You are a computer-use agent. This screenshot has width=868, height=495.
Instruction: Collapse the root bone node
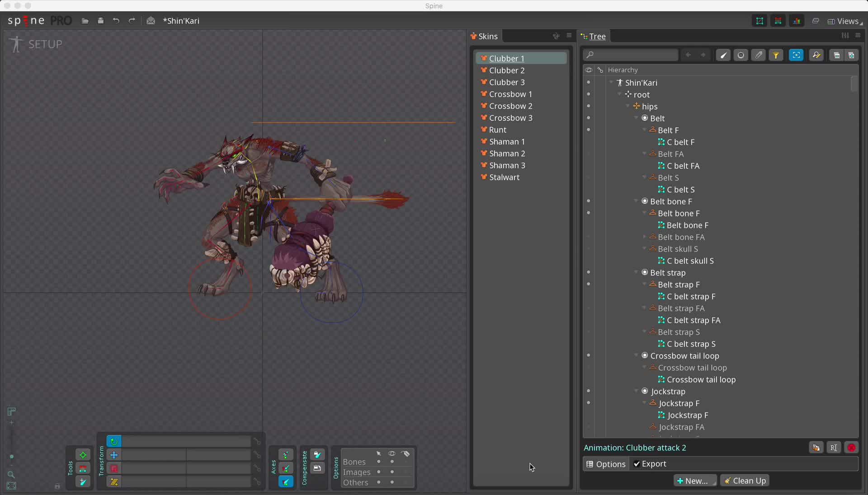[619, 94]
